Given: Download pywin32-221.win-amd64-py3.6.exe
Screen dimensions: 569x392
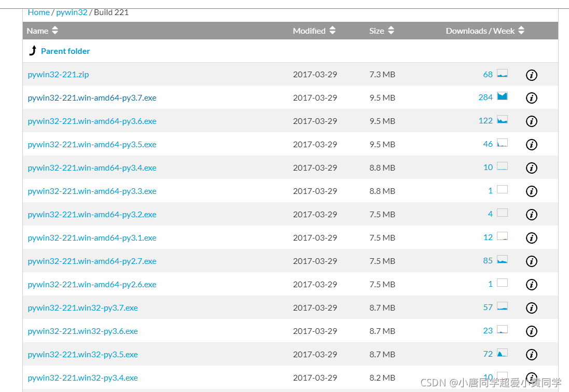Looking at the screenshot, I should click(92, 121).
